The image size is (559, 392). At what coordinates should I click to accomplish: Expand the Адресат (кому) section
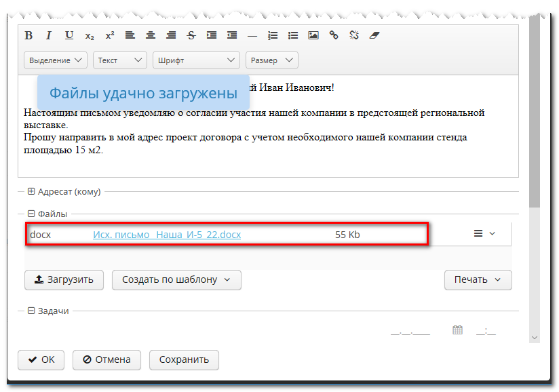pyautogui.click(x=31, y=192)
